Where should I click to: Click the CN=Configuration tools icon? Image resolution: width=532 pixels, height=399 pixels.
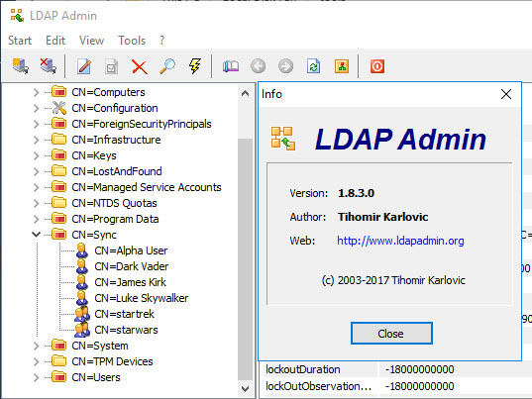click(59, 108)
